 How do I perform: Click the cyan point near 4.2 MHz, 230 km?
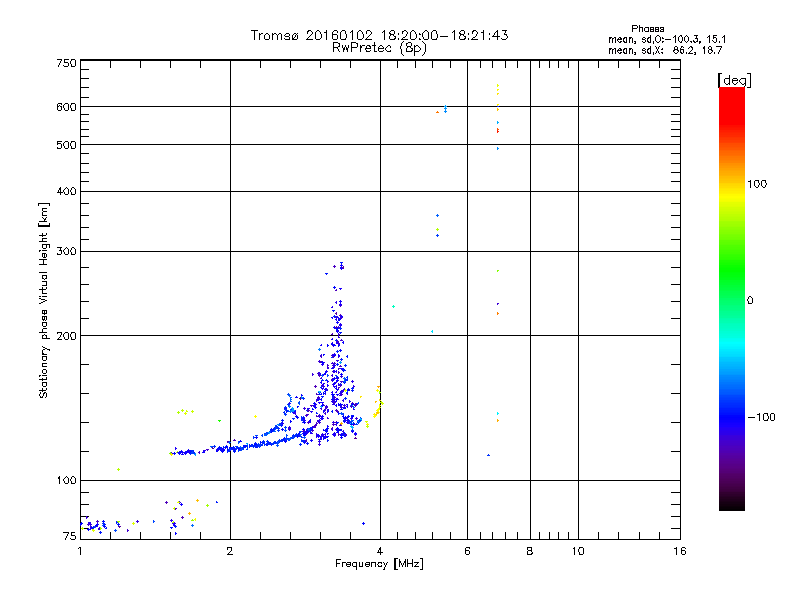click(393, 307)
